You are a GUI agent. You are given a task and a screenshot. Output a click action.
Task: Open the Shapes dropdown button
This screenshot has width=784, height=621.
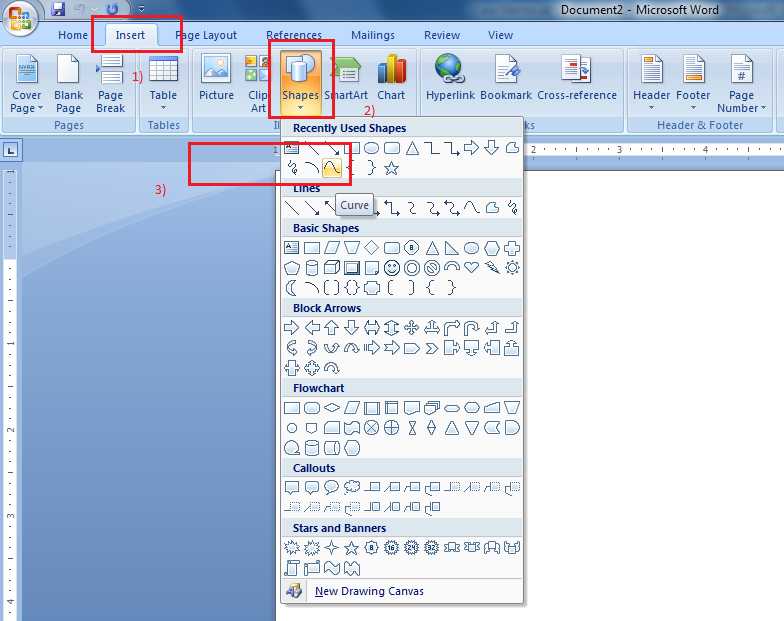300,84
